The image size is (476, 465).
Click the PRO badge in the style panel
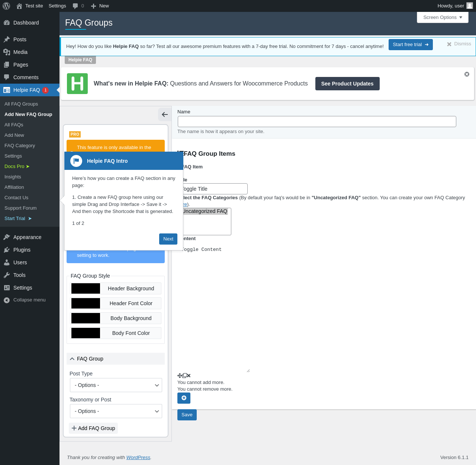point(75,134)
